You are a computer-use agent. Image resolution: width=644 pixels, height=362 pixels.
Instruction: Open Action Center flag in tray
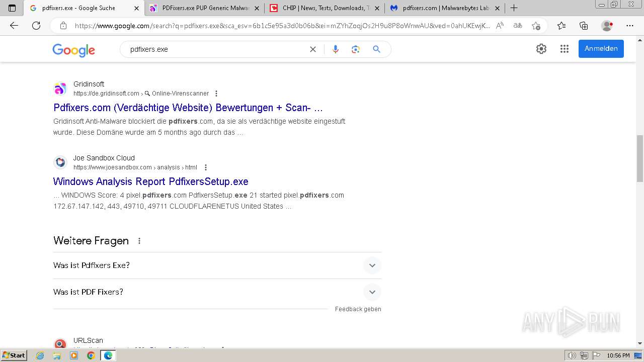596,355
